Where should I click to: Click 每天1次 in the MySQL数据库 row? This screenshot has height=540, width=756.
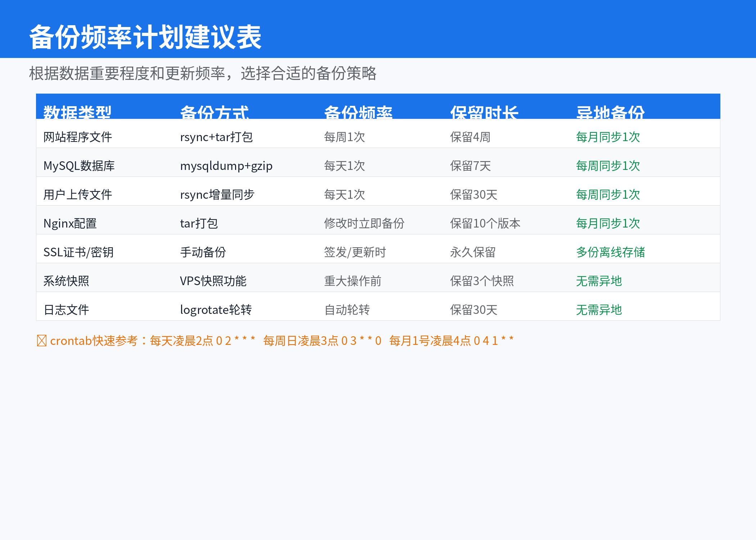(345, 166)
